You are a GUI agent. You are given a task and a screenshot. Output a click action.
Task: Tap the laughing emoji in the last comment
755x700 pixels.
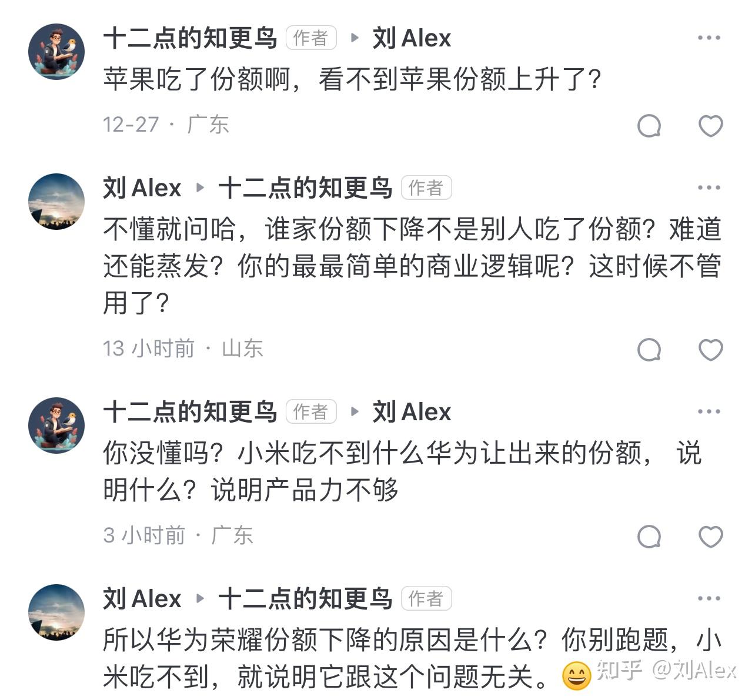[x=576, y=676]
